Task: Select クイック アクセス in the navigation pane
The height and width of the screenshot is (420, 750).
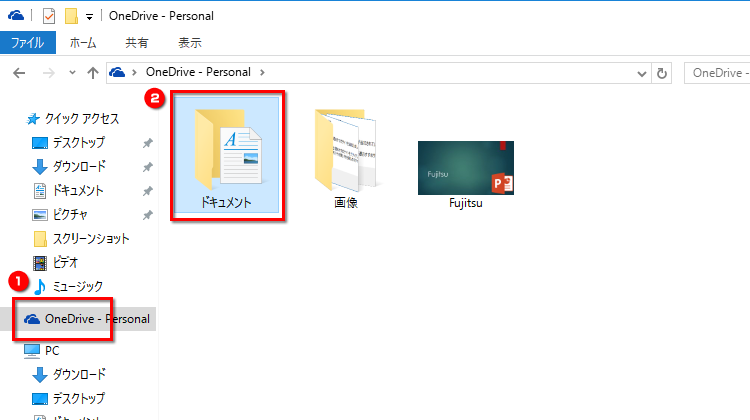Action: click(82, 119)
